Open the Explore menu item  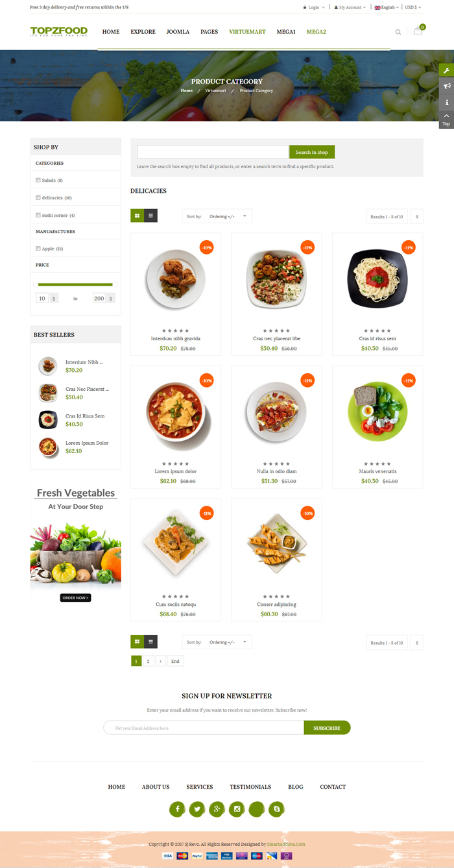pos(143,31)
